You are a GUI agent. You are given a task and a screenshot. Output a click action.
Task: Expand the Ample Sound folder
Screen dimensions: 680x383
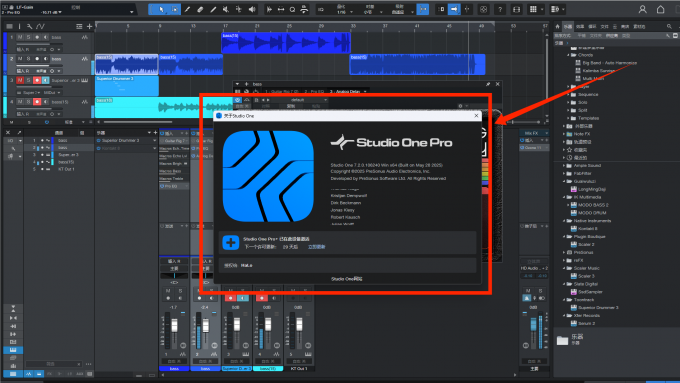[x=564, y=166]
